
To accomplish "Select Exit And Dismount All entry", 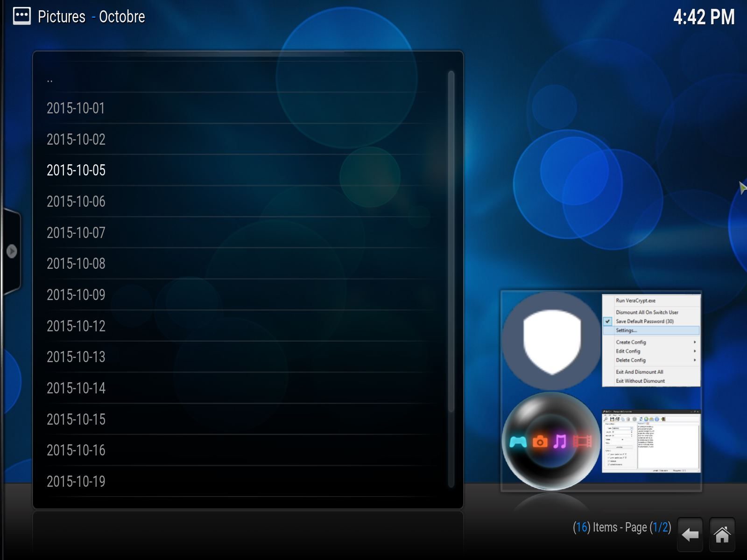I will tap(639, 372).
